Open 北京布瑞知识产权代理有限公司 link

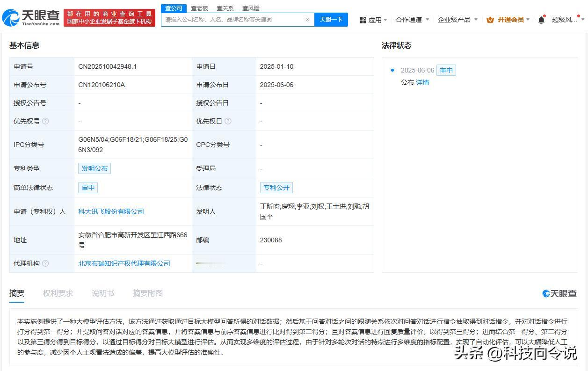[124, 263]
